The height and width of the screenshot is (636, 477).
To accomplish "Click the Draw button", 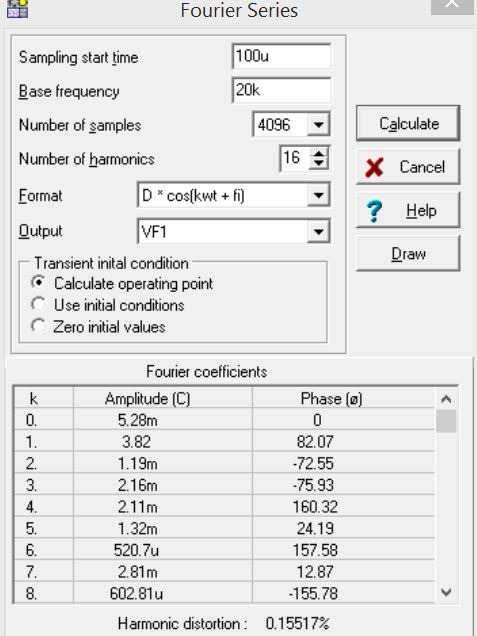I will 408,254.
